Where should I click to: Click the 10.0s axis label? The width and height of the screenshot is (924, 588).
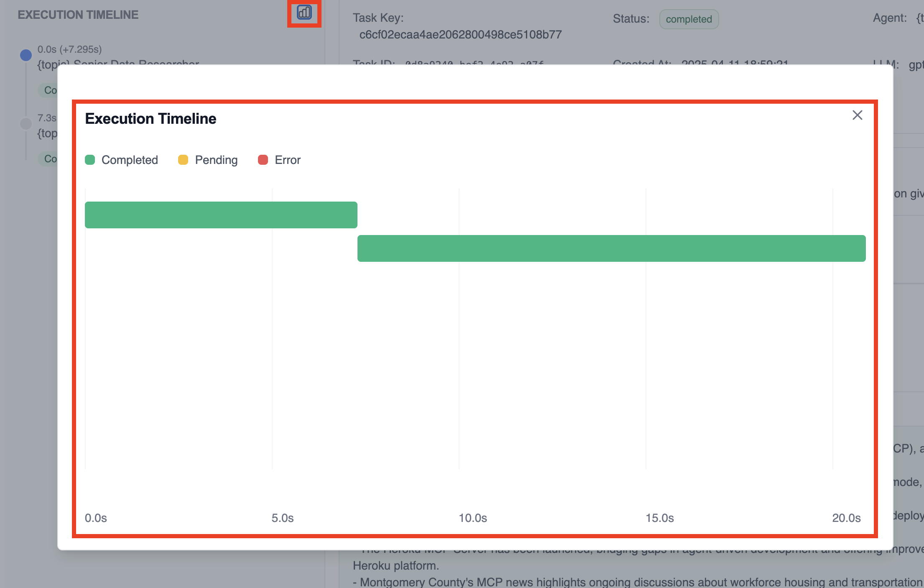point(472,518)
